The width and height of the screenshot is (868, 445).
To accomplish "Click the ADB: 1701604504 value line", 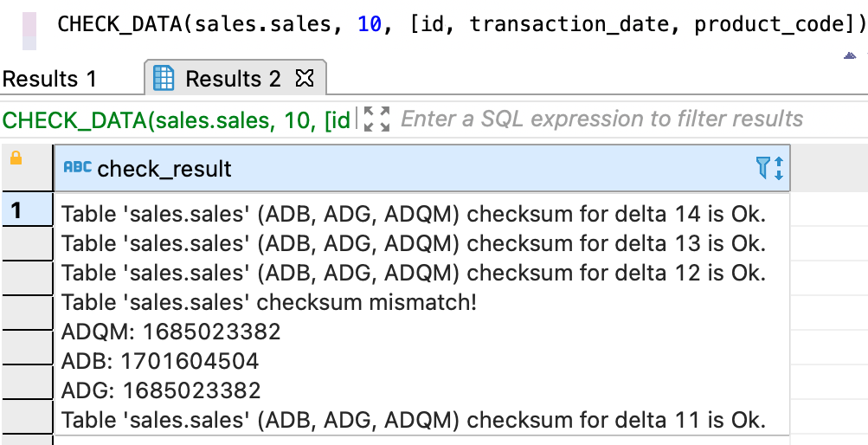I will [x=160, y=361].
